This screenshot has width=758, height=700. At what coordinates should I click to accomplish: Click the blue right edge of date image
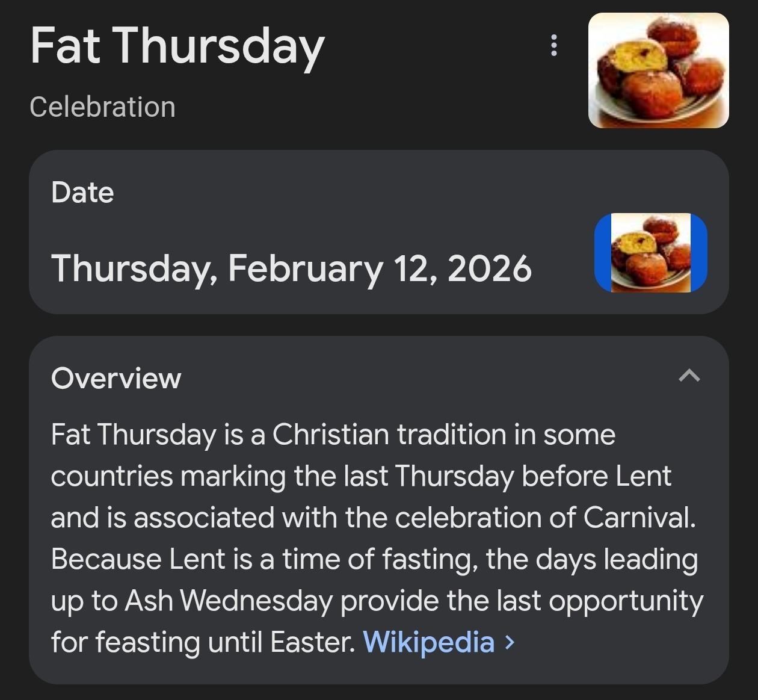tap(699, 253)
